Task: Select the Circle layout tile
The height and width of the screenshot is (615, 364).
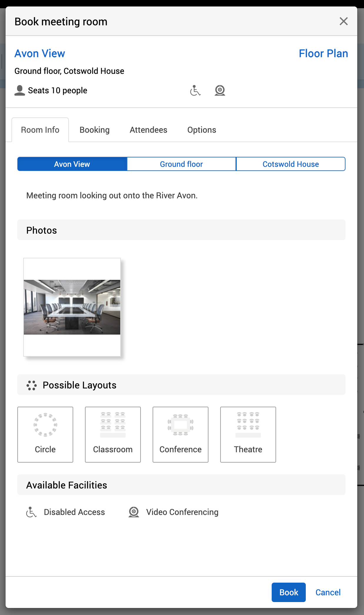Action: click(45, 434)
